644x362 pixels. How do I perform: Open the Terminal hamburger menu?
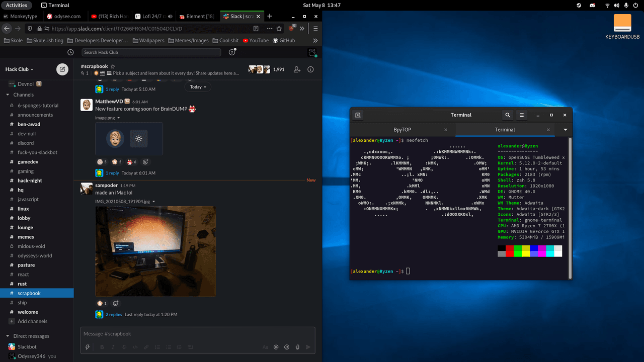pyautogui.click(x=522, y=115)
